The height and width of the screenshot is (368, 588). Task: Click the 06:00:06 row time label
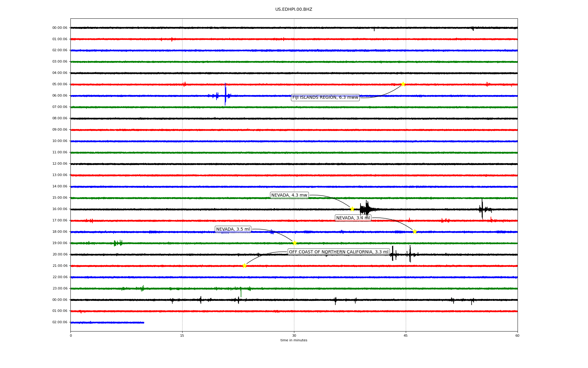pos(60,96)
